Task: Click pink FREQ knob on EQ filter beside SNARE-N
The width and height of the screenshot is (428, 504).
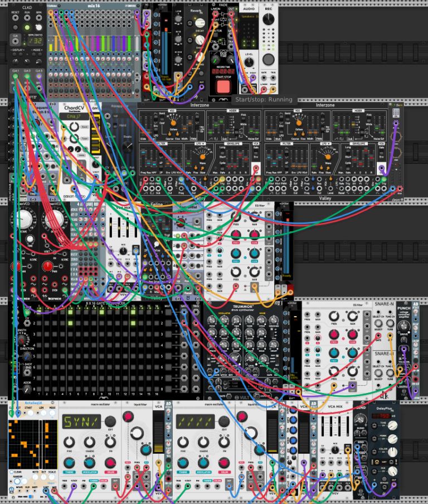Action: (x=334, y=335)
